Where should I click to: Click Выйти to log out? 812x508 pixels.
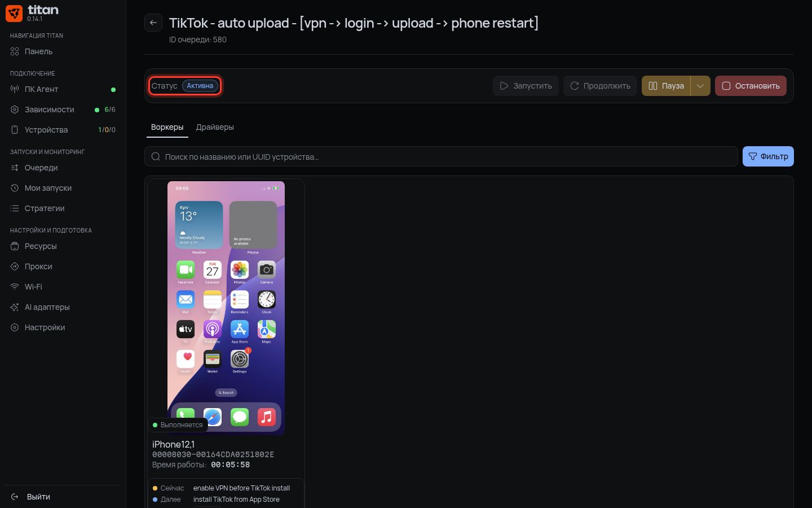click(x=63, y=497)
